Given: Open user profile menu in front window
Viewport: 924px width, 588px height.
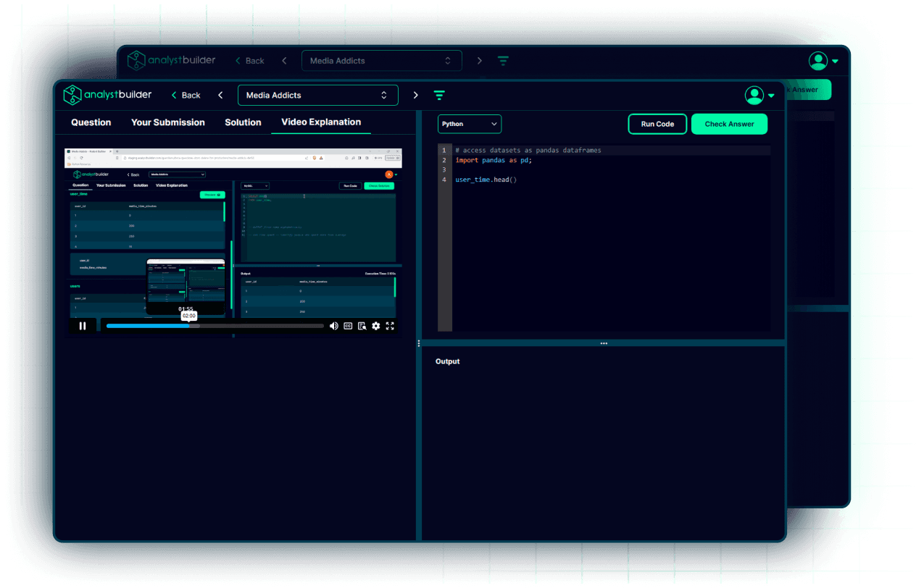Looking at the screenshot, I should pos(759,95).
